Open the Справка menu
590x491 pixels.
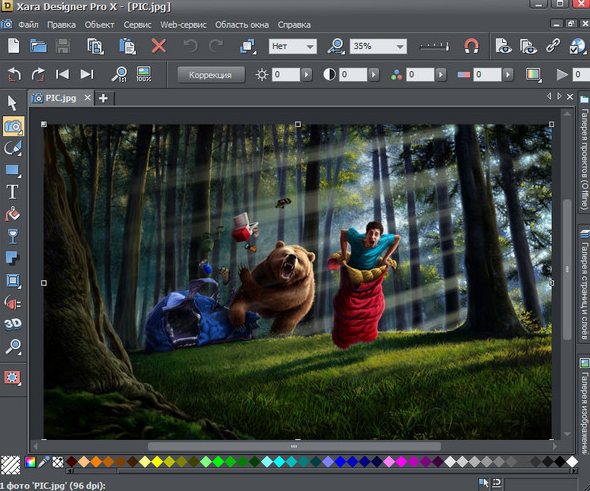(x=294, y=25)
